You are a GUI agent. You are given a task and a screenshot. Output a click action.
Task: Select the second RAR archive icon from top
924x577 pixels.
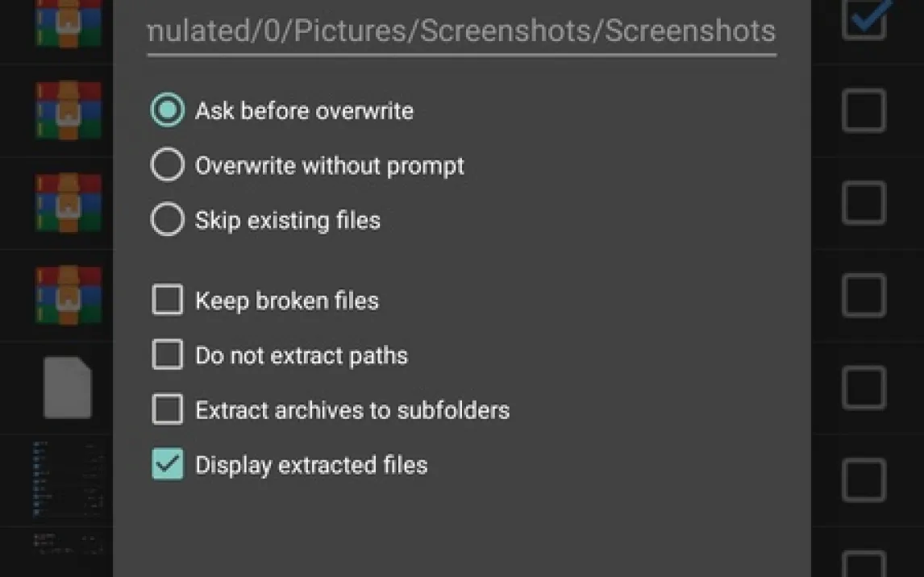tap(69, 110)
